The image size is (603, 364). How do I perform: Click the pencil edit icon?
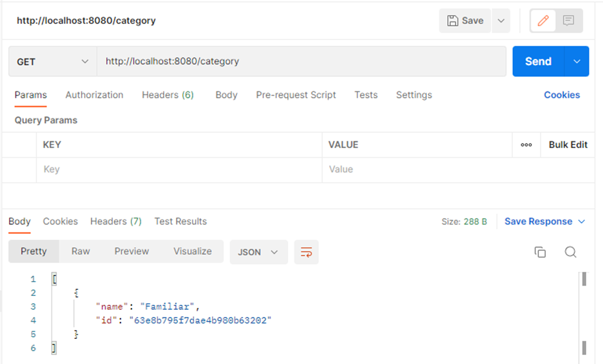click(x=543, y=21)
